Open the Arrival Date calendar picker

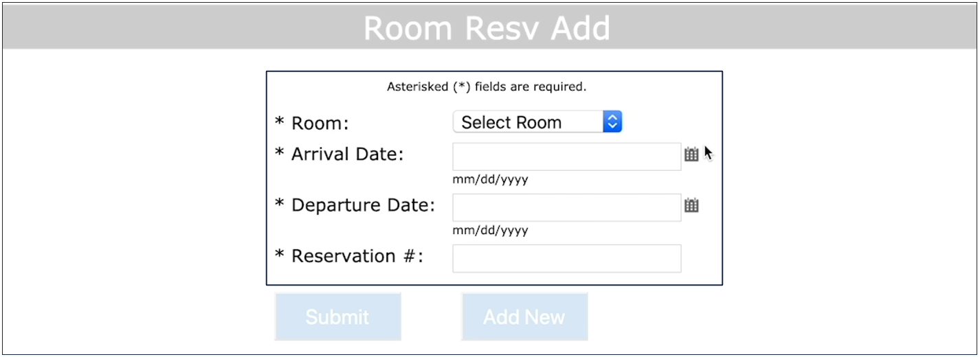(691, 154)
